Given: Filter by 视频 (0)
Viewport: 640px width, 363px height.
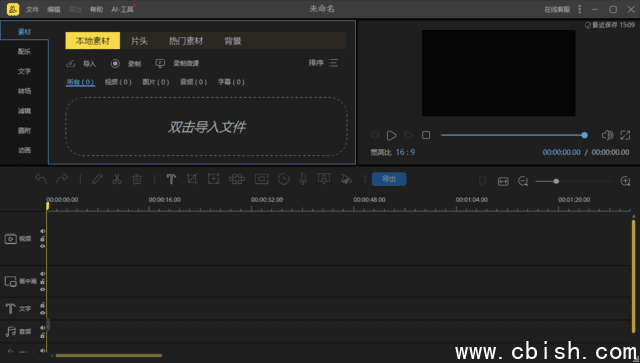Looking at the screenshot, I should 118,82.
